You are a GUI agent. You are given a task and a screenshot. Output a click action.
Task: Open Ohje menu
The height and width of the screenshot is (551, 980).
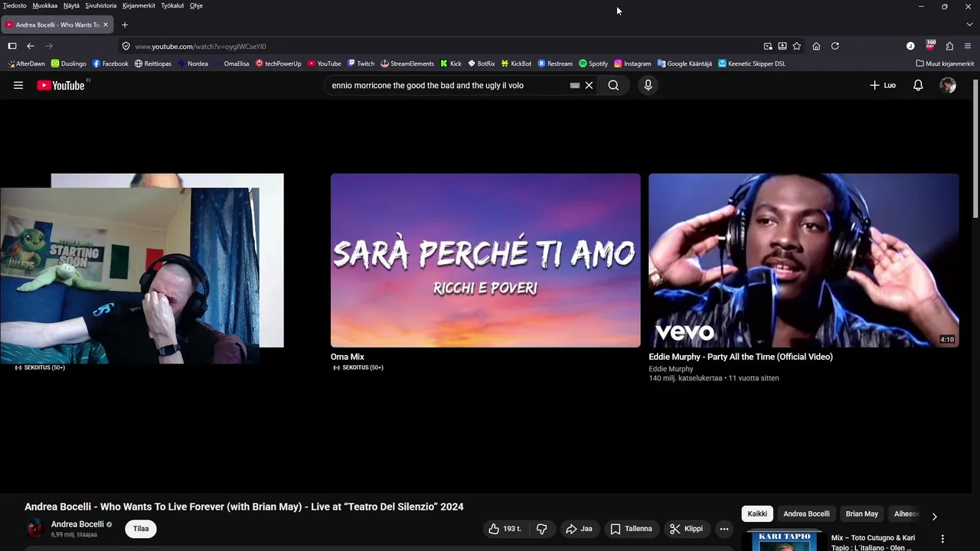tap(196, 5)
